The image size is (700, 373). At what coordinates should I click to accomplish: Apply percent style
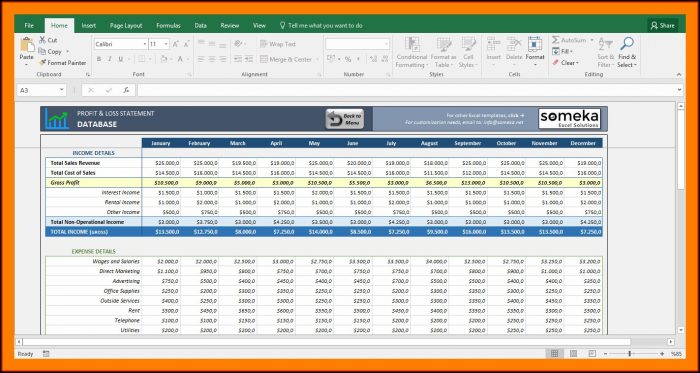point(347,59)
